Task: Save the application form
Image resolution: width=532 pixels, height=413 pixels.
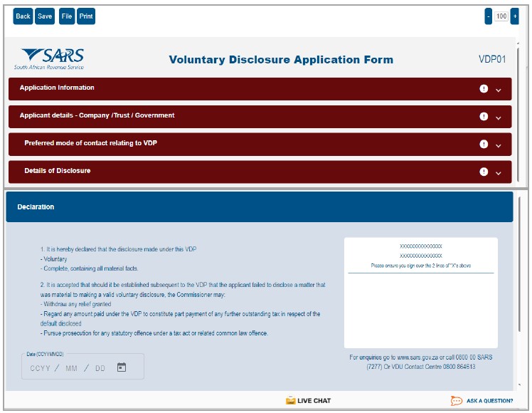Action: pyautogui.click(x=45, y=16)
